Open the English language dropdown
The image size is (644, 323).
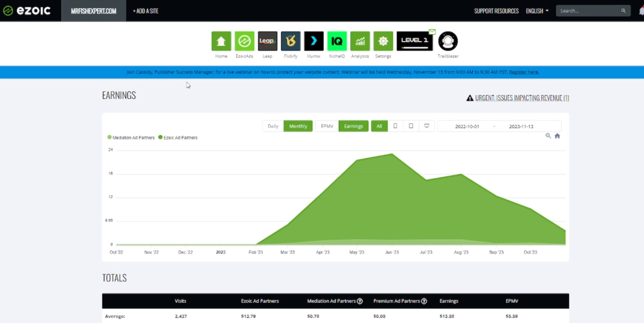point(537,11)
